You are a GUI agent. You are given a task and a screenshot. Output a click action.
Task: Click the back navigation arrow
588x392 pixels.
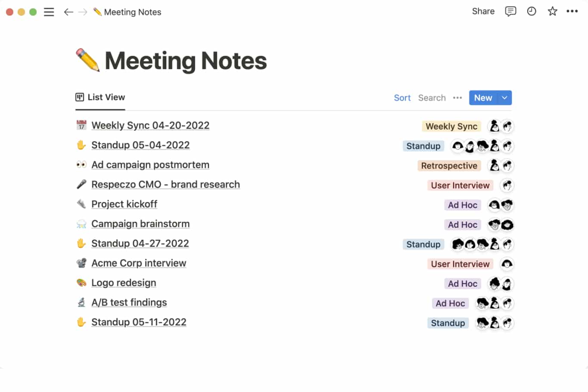tap(68, 12)
